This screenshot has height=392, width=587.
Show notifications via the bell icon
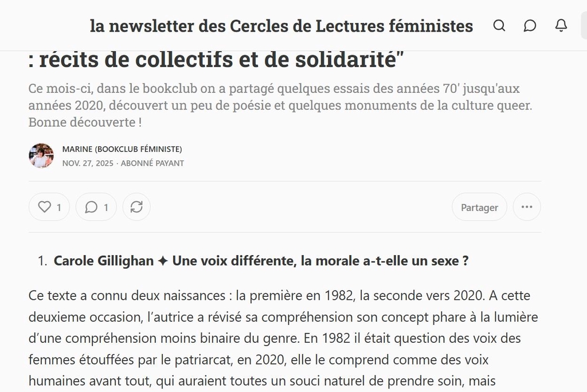click(x=561, y=26)
